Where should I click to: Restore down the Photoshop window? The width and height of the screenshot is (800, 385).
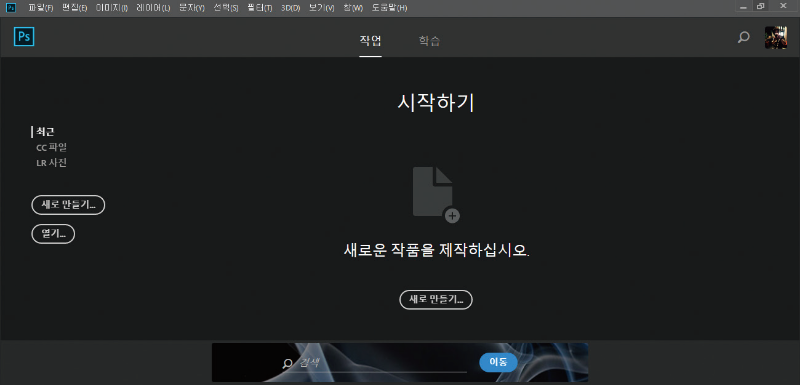(x=761, y=6)
